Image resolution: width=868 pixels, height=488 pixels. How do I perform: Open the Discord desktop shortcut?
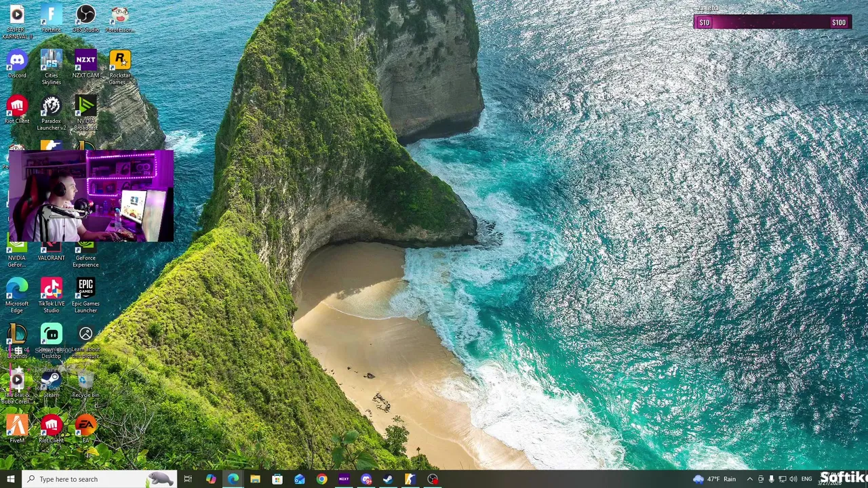(17, 64)
